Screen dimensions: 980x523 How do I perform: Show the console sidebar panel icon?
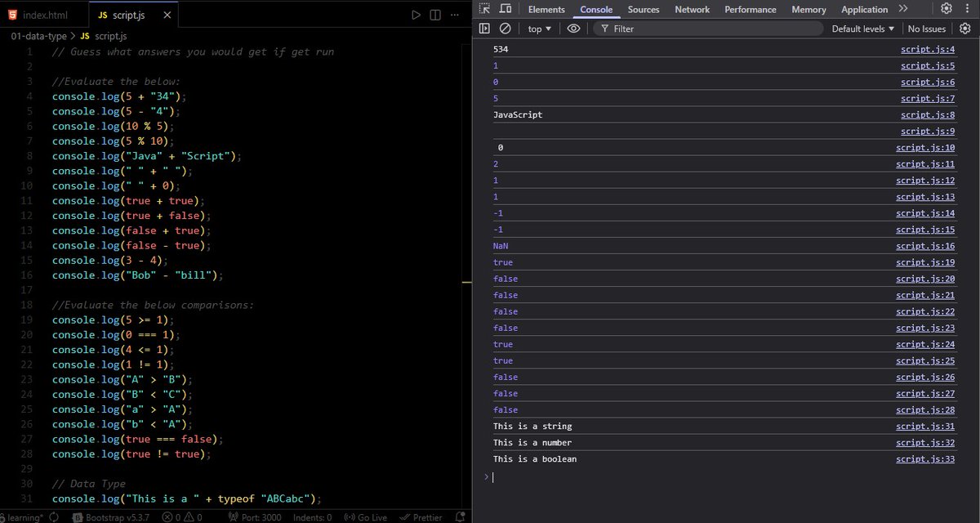[484, 29]
